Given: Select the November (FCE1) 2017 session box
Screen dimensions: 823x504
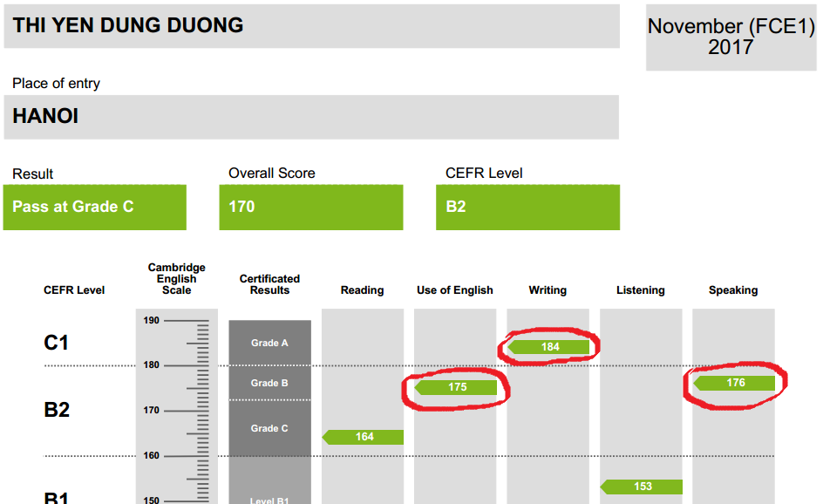Looking at the screenshot, I should [x=731, y=37].
